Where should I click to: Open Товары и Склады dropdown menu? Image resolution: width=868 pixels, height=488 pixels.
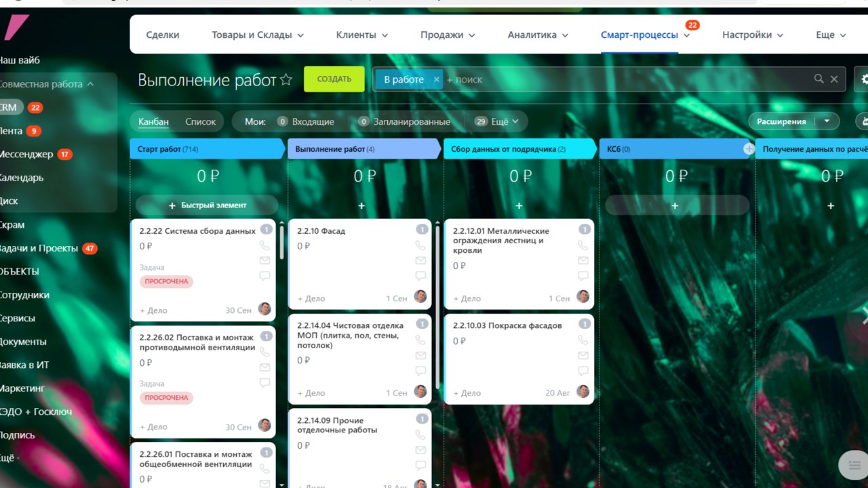click(x=258, y=35)
